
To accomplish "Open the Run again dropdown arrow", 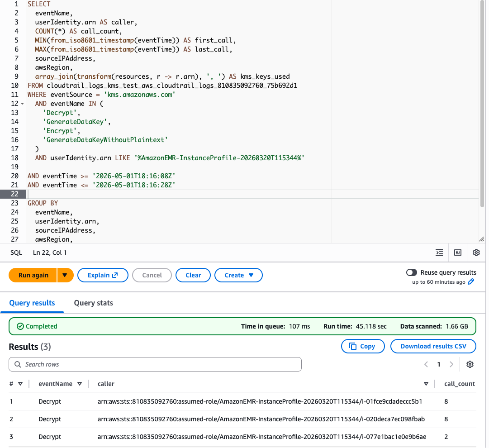I will 65,275.
